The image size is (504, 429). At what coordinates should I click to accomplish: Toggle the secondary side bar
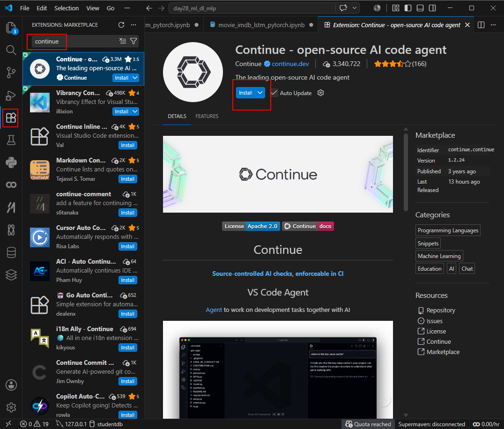pos(432,8)
